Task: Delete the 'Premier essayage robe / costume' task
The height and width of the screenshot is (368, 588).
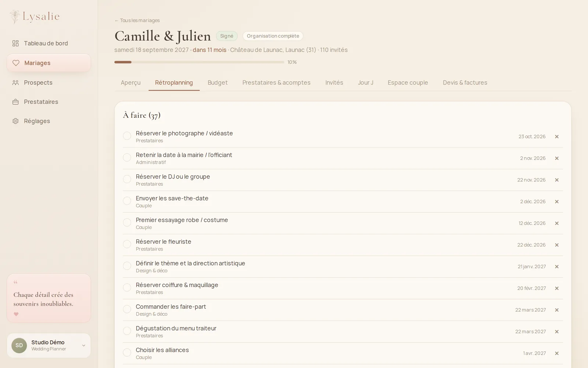Action: tap(557, 223)
